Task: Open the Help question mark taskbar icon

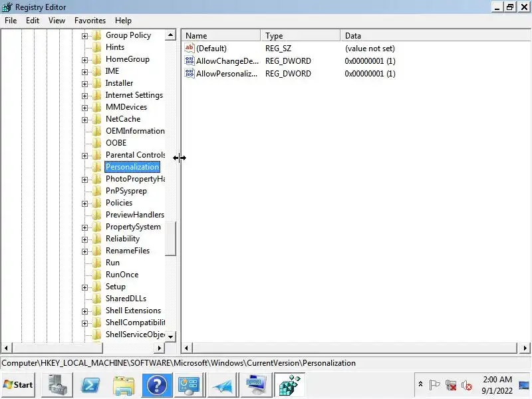Action: [x=157, y=385]
